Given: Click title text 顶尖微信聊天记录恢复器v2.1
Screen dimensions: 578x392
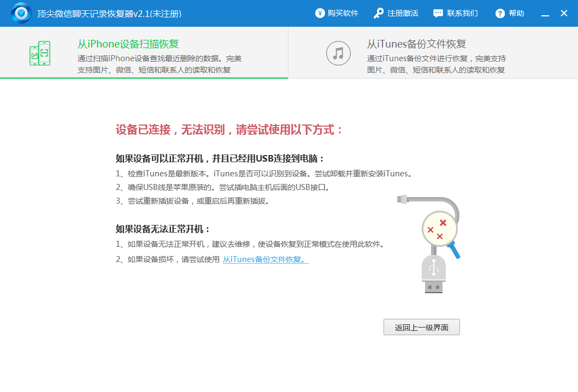Looking at the screenshot, I should [109, 14].
